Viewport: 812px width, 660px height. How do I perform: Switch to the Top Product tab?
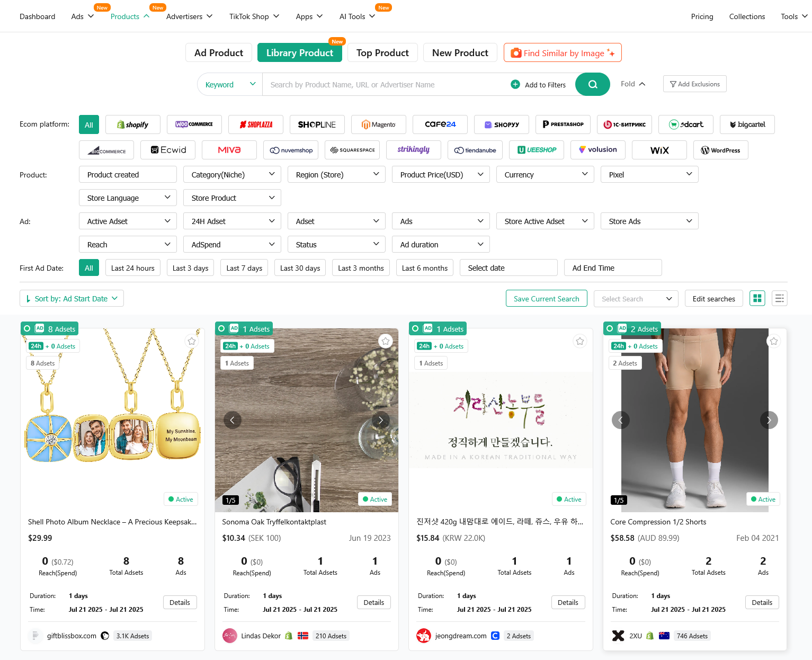click(382, 52)
